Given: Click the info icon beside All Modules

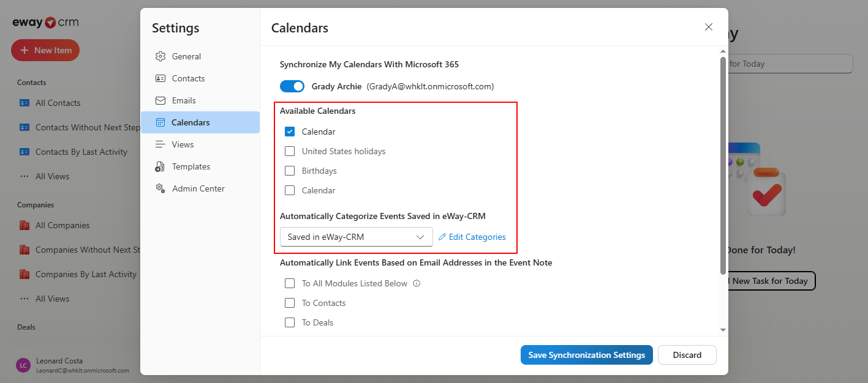Looking at the screenshot, I should [417, 283].
